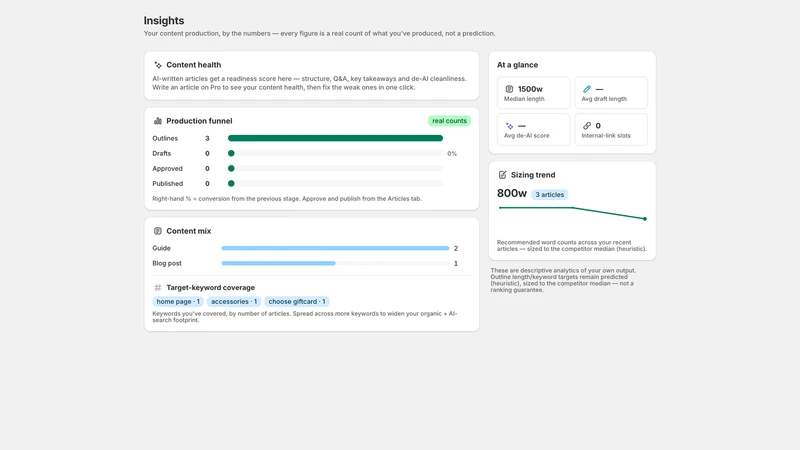Viewport: 800px width, 450px height.
Task: Click the 'Blog post' row label
Action: (167, 264)
